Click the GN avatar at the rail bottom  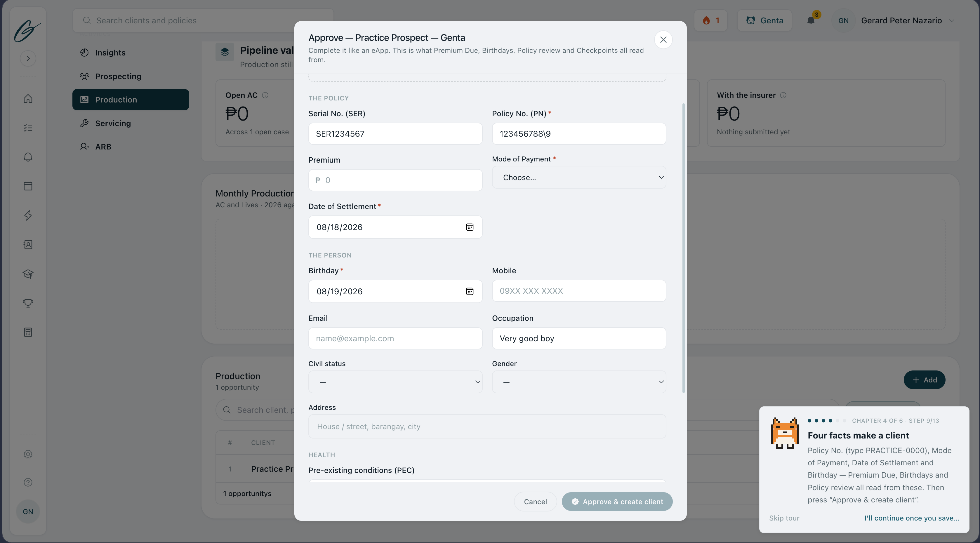coord(28,511)
